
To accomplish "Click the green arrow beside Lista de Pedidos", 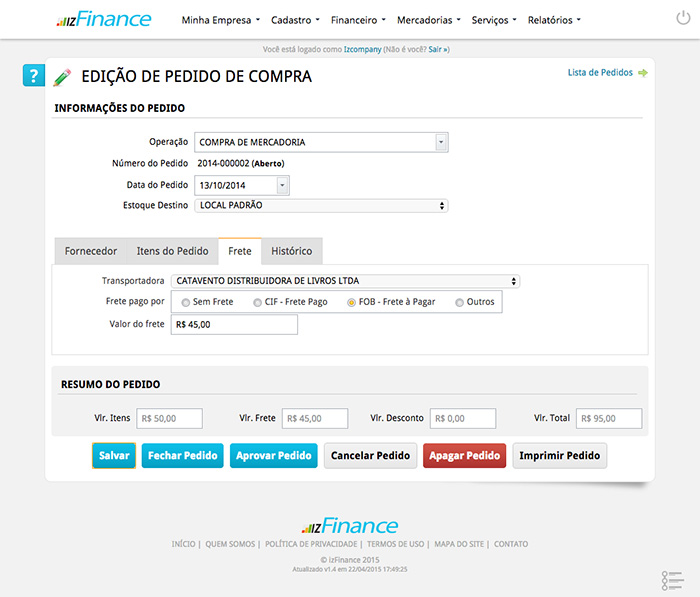I will pyautogui.click(x=643, y=73).
